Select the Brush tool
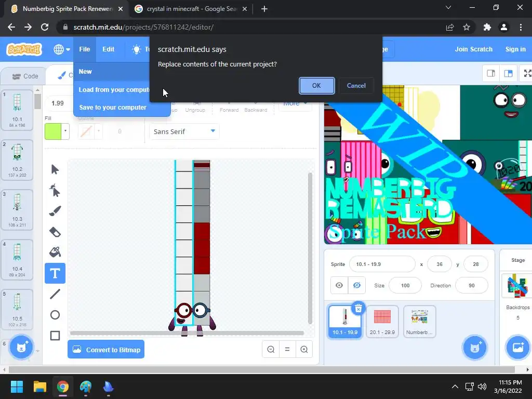This screenshot has height=399, width=532. pyautogui.click(x=55, y=211)
